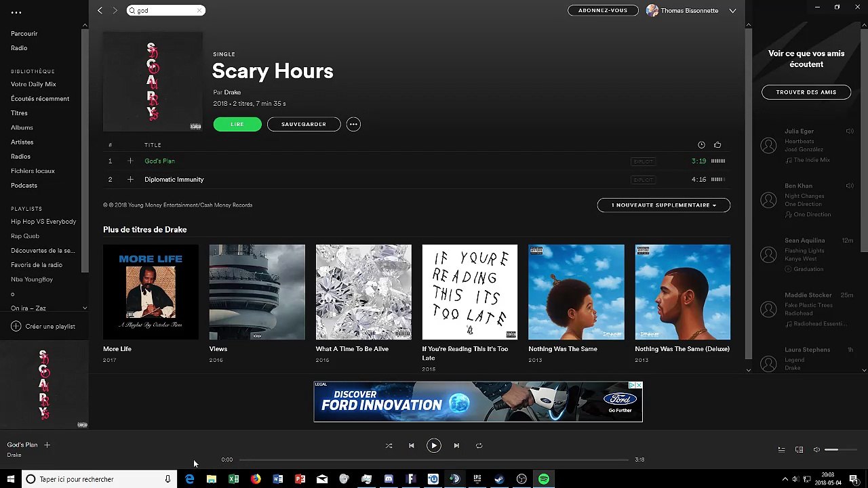Clear the search field with the X

click(x=199, y=10)
